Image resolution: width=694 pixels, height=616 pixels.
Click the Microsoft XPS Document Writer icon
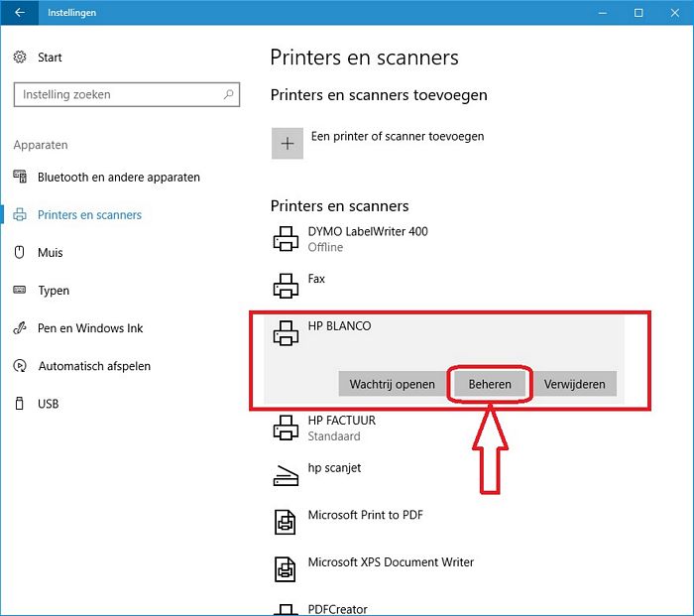coord(286,569)
